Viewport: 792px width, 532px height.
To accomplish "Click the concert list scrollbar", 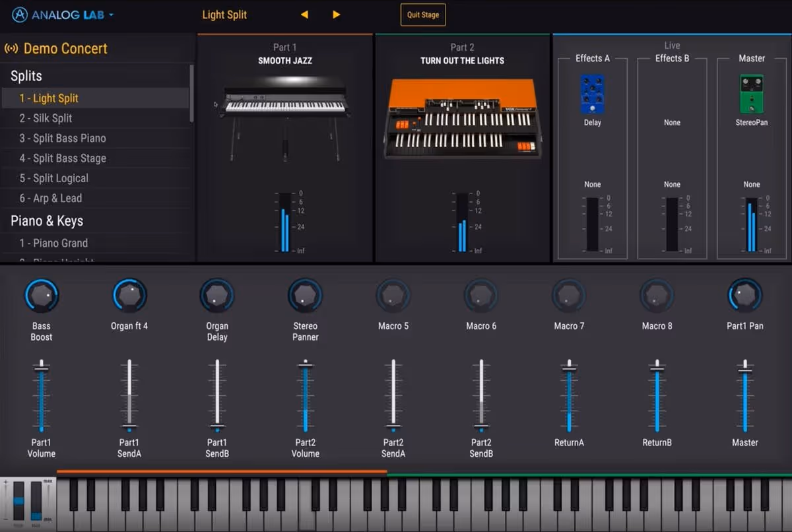I will (192, 92).
